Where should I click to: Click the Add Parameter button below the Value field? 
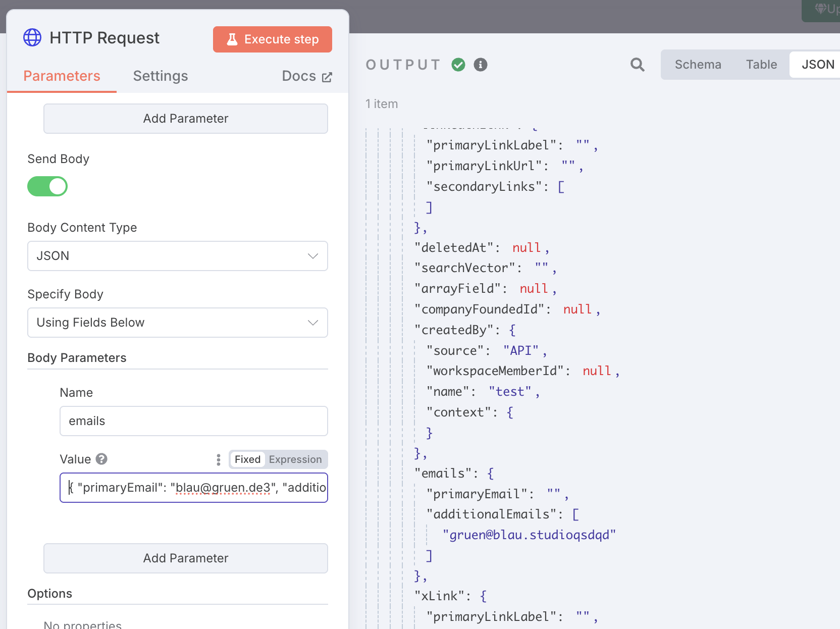coord(186,558)
